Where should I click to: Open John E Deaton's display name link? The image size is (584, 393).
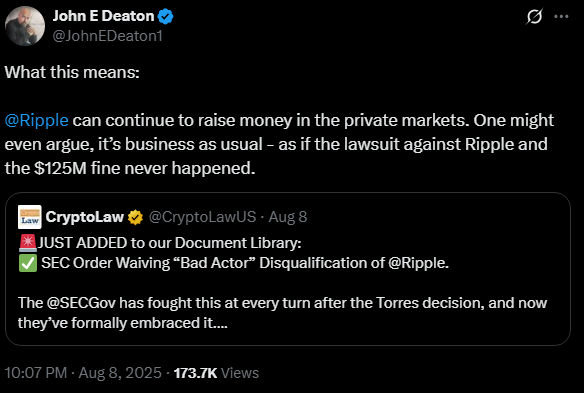pos(103,16)
